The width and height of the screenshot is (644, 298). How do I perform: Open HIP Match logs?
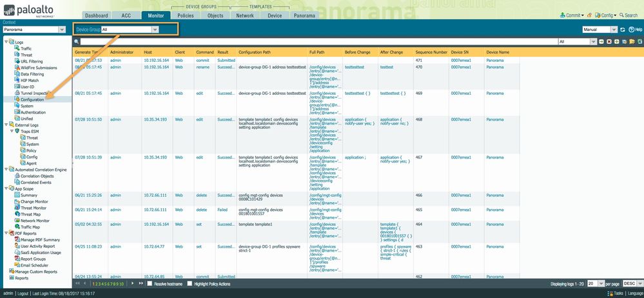coord(30,80)
